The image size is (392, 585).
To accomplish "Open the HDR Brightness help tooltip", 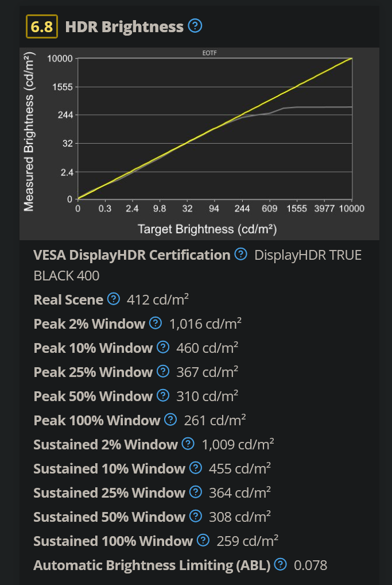I will tap(194, 26).
